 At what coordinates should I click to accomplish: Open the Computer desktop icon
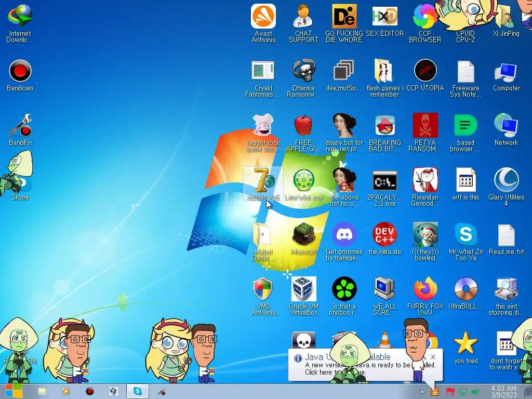coord(506,75)
